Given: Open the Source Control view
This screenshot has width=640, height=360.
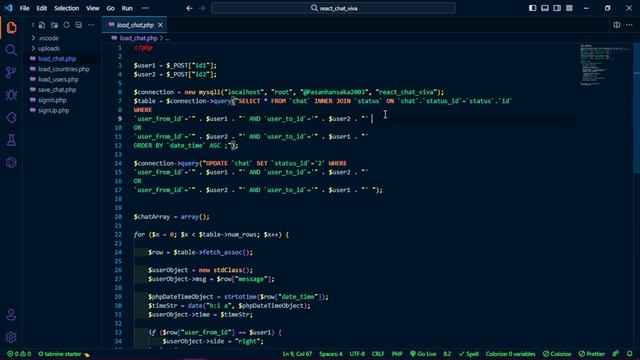Looking at the screenshot, I should (x=11, y=72).
